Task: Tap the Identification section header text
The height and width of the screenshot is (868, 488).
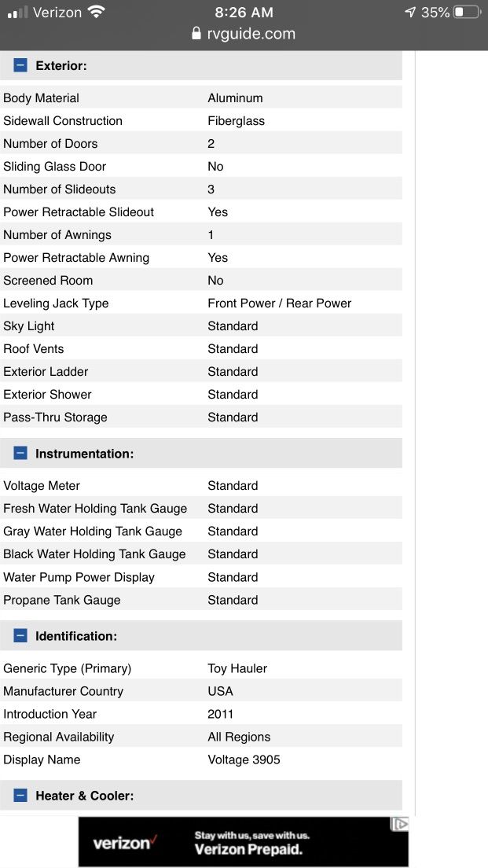Action: click(x=76, y=636)
